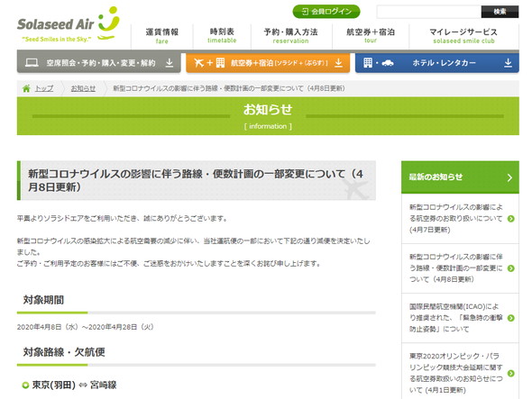
Task: Click down arrow on the orange bar
Action: [x=338, y=63]
